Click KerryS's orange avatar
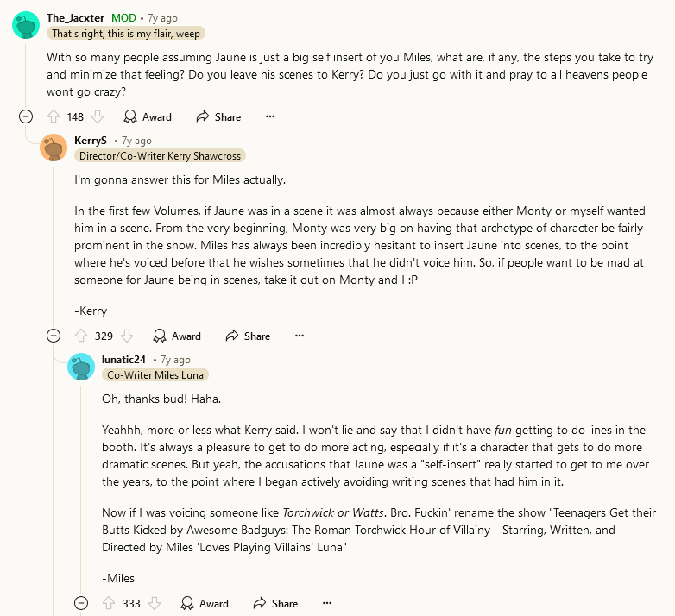The image size is (675, 616). pyautogui.click(x=54, y=148)
